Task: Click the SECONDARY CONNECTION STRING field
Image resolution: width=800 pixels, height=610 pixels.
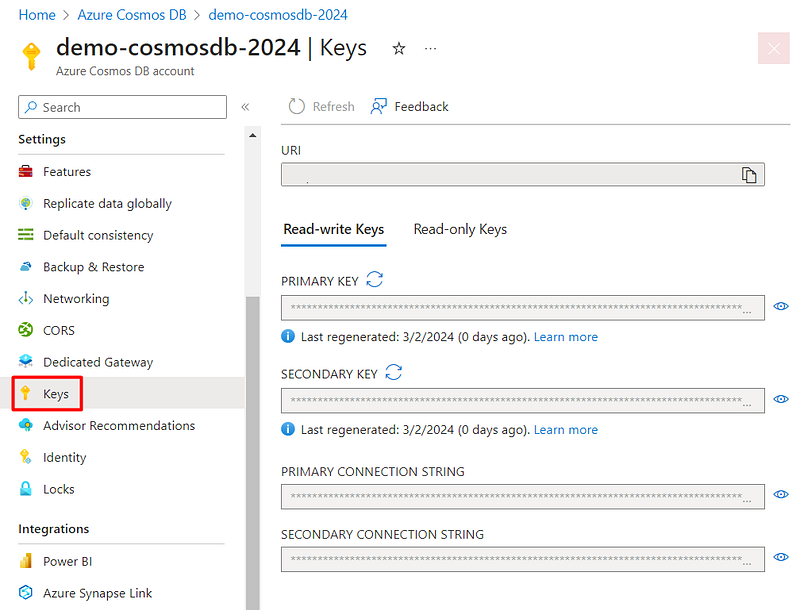Action: pyautogui.click(x=522, y=559)
